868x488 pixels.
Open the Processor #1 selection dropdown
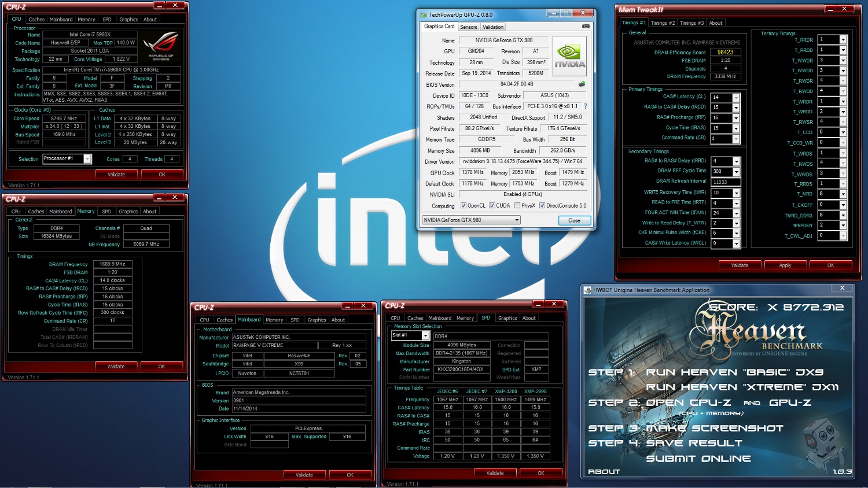(x=87, y=159)
